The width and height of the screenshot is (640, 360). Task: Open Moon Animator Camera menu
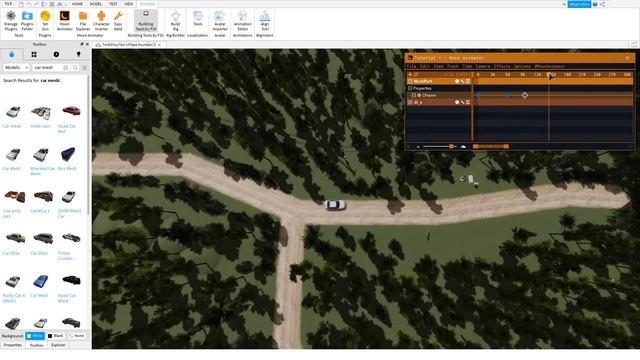(482, 66)
